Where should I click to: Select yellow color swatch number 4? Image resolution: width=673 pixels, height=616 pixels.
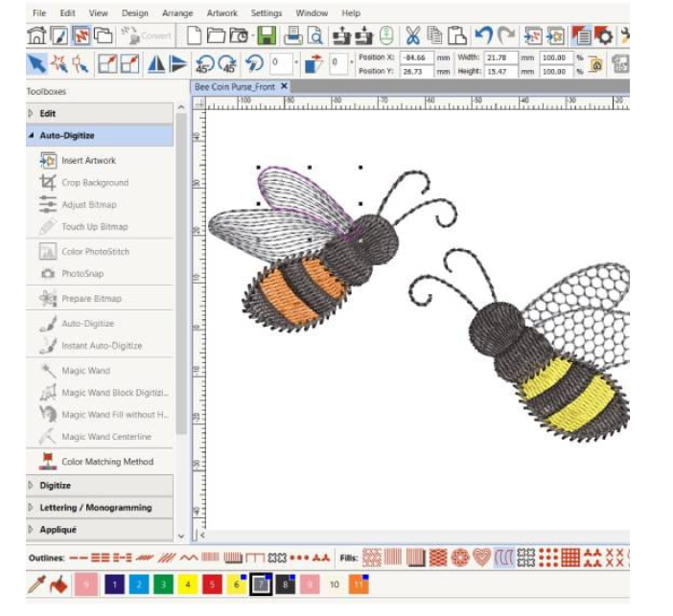point(188,584)
